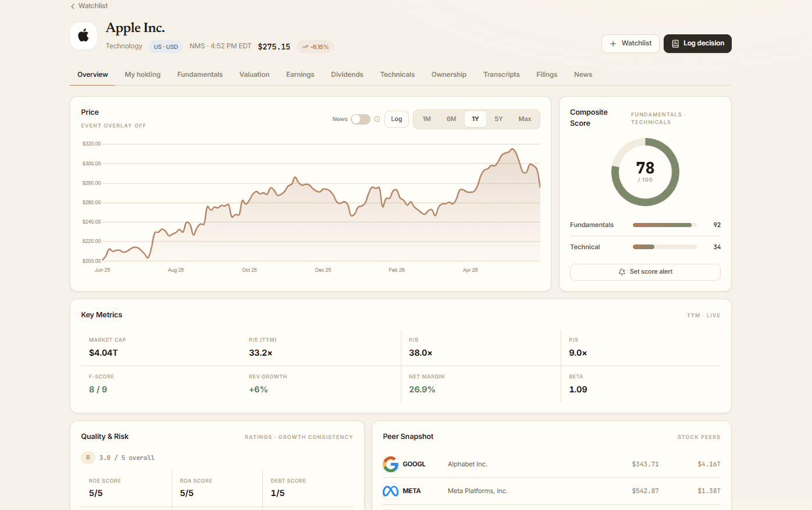Open the Overview tab
The width and height of the screenshot is (812, 510).
tap(92, 75)
